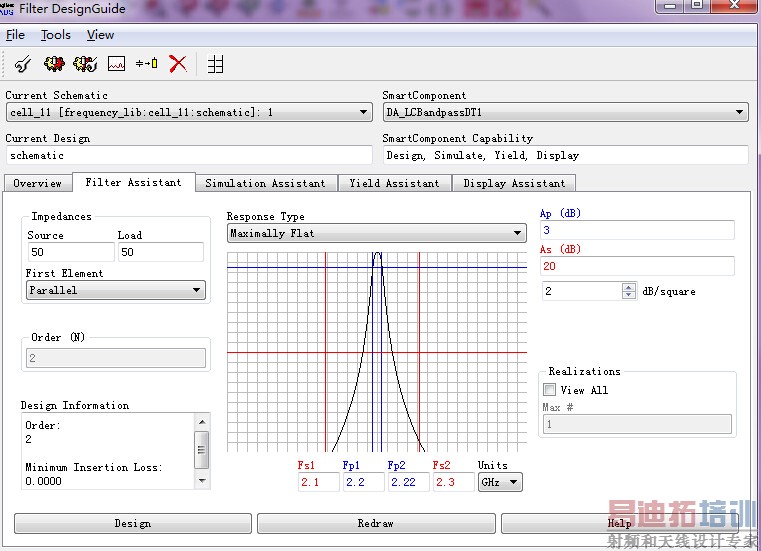Decrease dB/square with the down arrow
761x551 pixels.
coord(629,295)
